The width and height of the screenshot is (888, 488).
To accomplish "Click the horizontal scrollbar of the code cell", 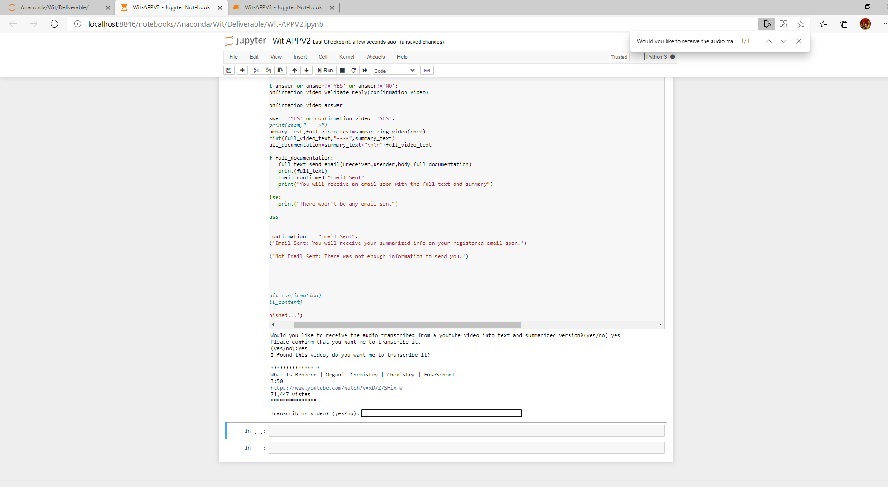I will pos(407,325).
